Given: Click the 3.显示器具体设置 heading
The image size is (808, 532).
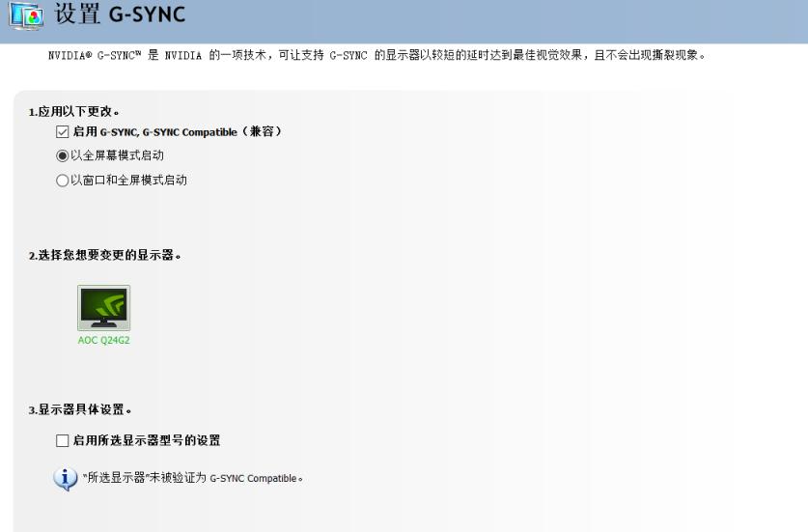Looking at the screenshot, I should coord(80,409).
